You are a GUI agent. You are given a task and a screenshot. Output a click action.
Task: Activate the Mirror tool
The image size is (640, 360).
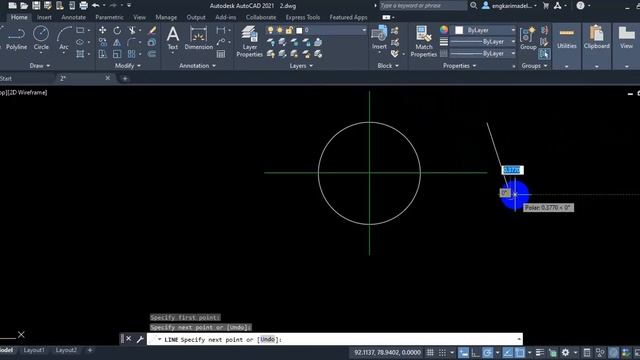click(117, 42)
